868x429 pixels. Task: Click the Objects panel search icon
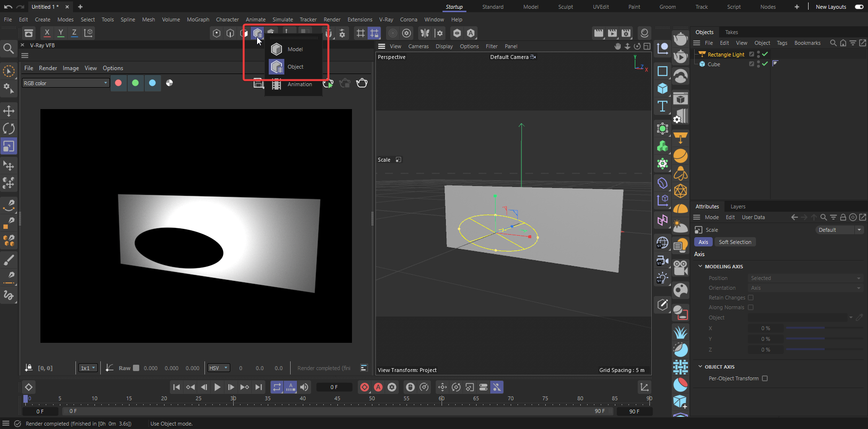pyautogui.click(x=833, y=43)
